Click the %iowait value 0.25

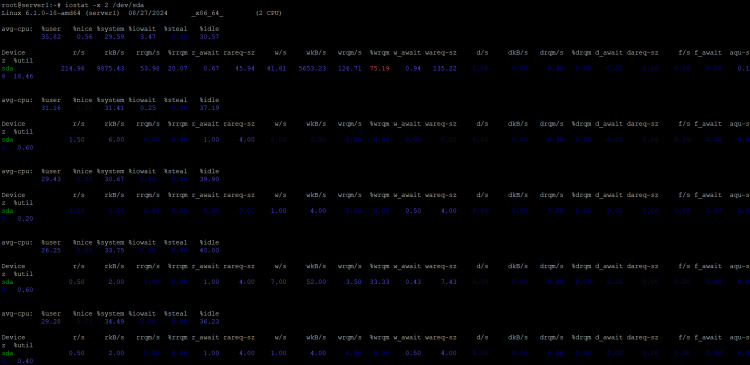(x=149, y=108)
